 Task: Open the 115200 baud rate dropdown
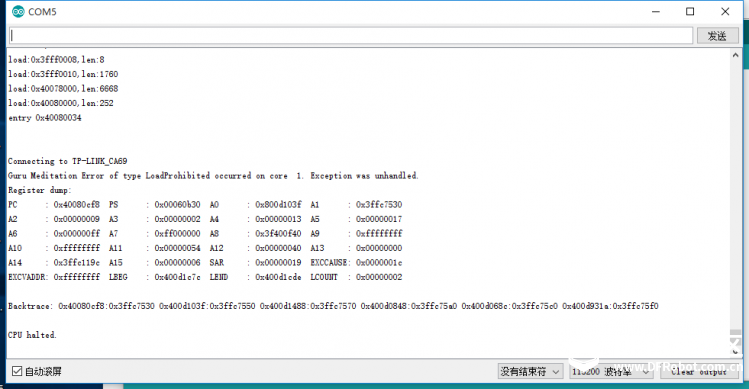(611, 371)
